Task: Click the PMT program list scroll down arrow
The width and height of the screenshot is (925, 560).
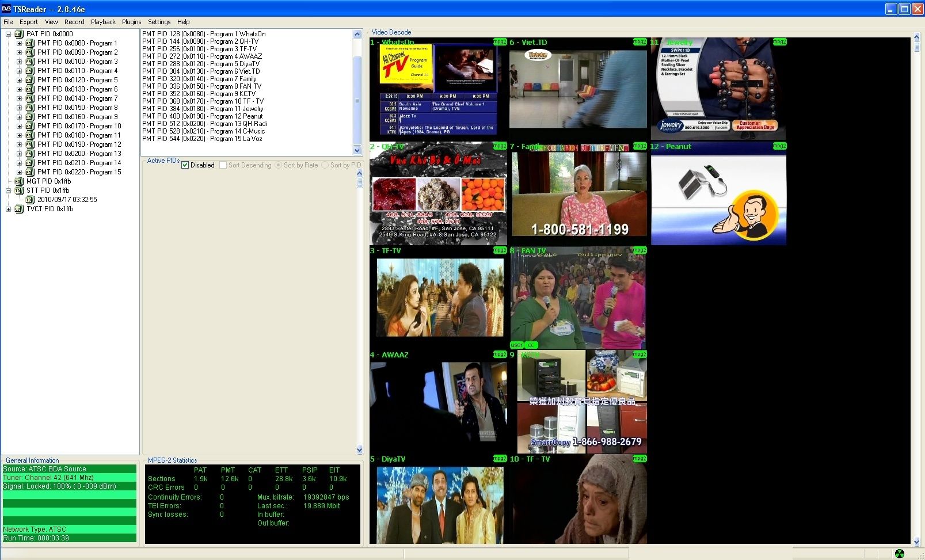Action: coord(357,150)
